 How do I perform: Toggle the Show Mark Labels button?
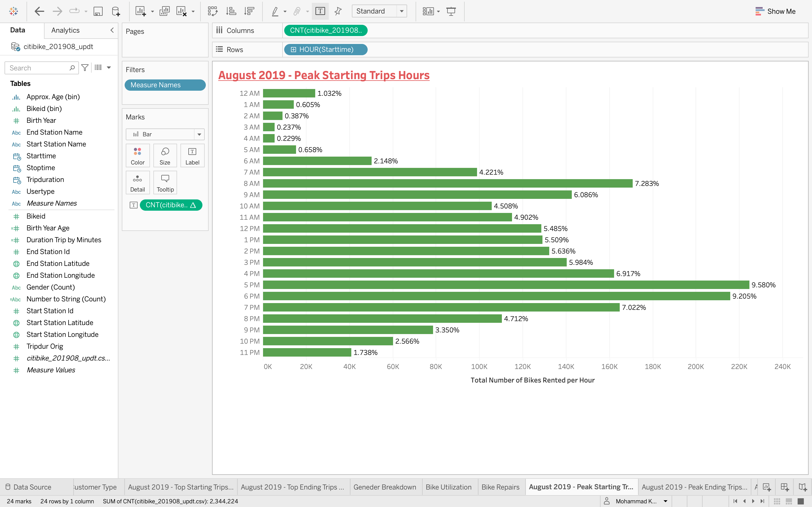(x=320, y=11)
